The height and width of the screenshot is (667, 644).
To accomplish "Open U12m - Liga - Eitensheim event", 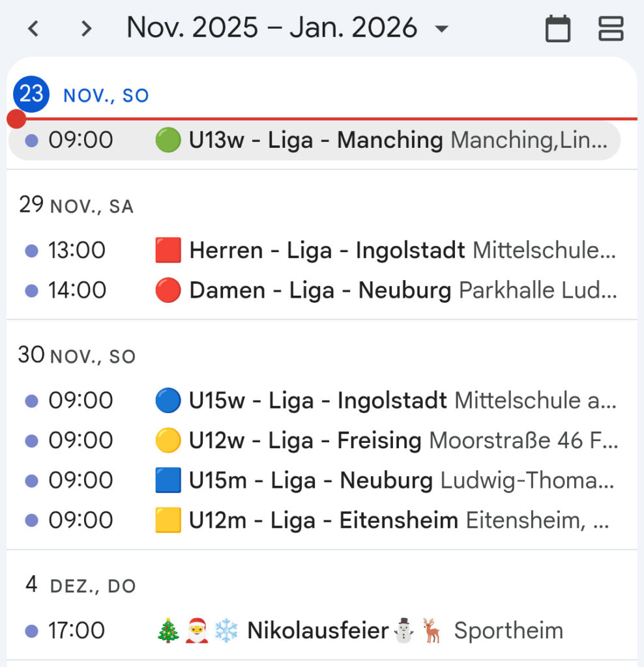I will [323, 520].
